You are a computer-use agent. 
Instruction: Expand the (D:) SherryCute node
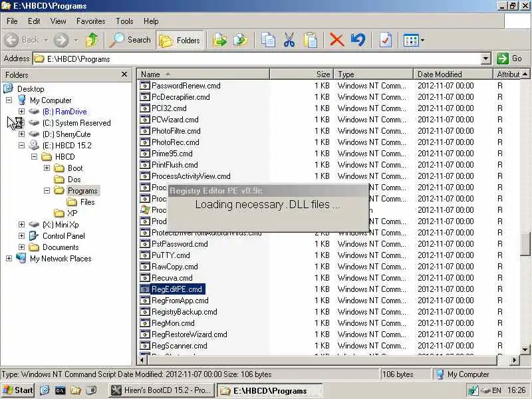[21, 134]
